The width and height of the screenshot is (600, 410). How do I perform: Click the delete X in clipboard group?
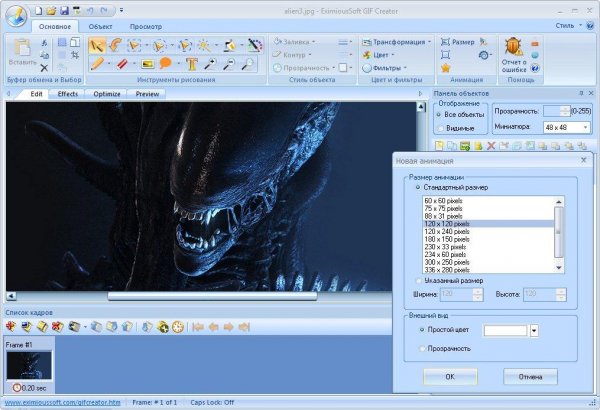44,68
